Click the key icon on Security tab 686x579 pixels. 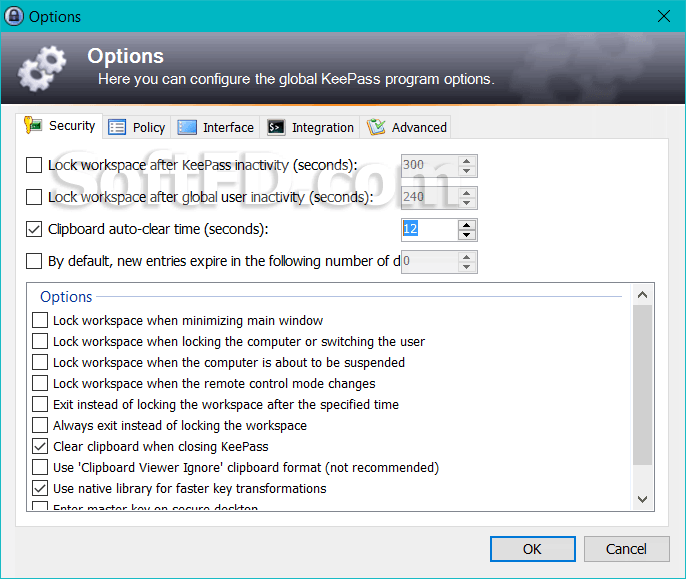click(x=33, y=125)
